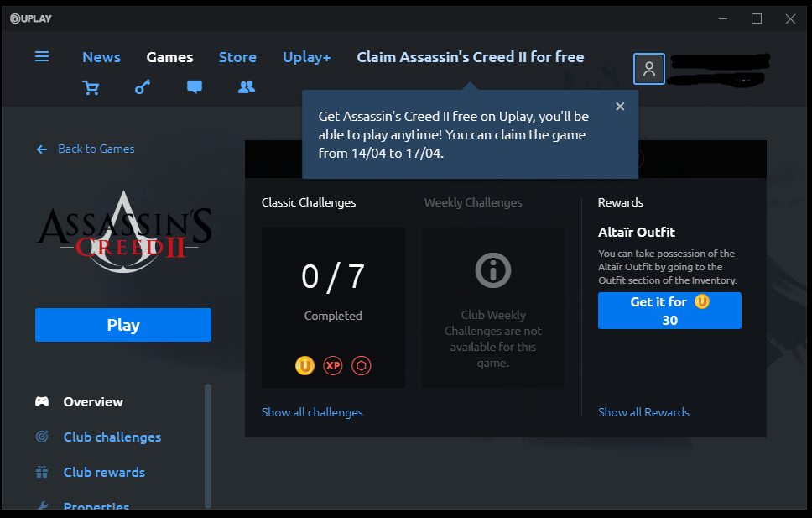Click Claim Assassin's Creed II for free
812x518 pixels.
pyautogui.click(x=471, y=57)
